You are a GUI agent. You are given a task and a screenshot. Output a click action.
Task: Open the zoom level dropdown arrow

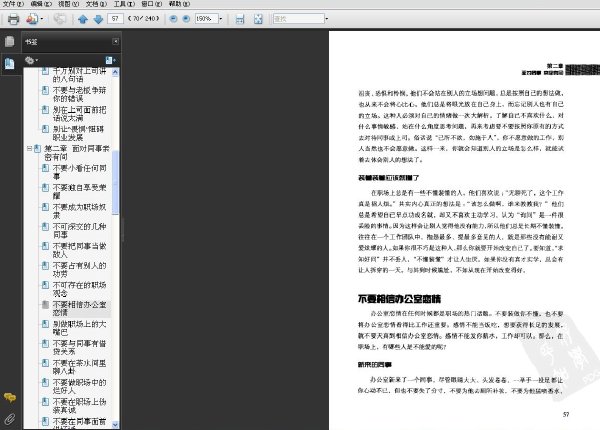221,18
